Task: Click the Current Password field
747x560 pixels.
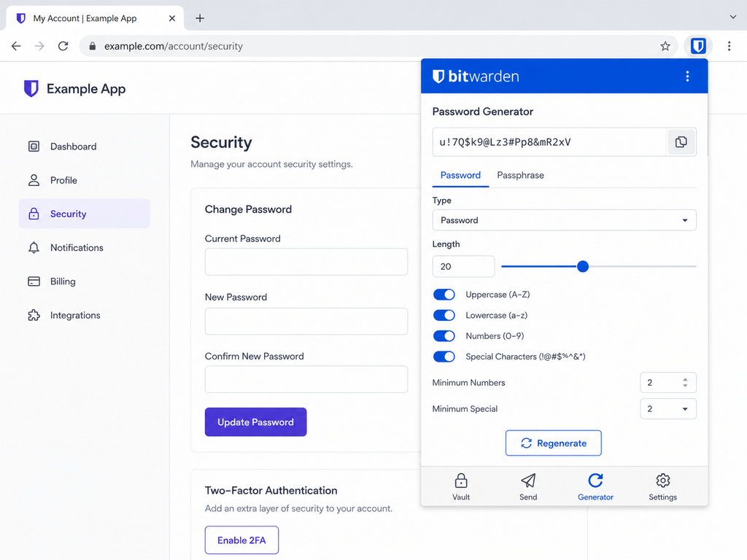Action: pos(306,262)
